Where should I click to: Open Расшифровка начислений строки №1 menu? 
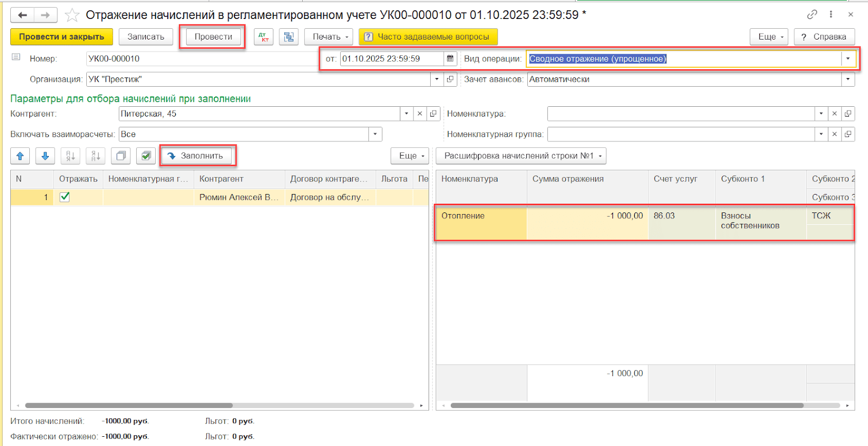click(x=521, y=156)
